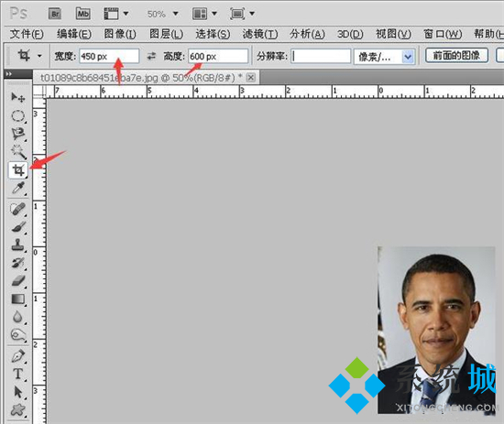This screenshot has width=504, height=424.
Task: Swap width and height values
Action: tap(151, 56)
